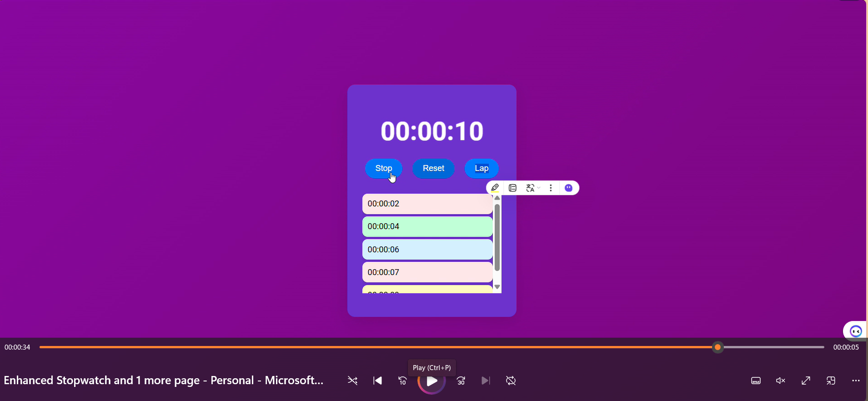Screen dimensions: 868x401
Task: Click the notes panel icon in floating toolbar
Action: [513, 188]
